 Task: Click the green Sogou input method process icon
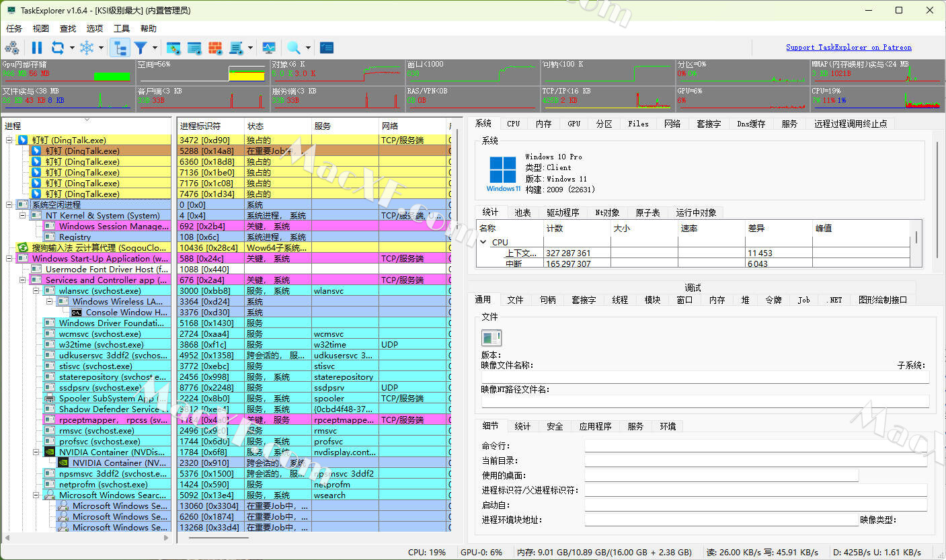pyautogui.click(x=22, y=247)
